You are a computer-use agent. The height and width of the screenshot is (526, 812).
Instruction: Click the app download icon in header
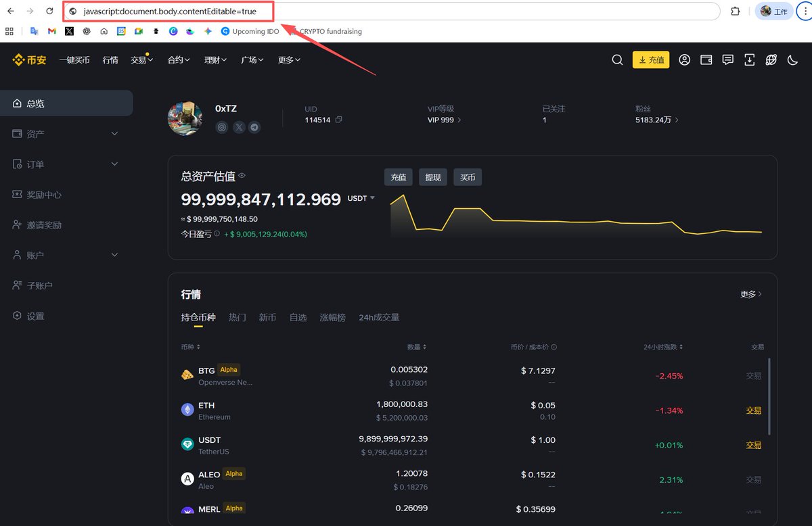tap(749, 59)
